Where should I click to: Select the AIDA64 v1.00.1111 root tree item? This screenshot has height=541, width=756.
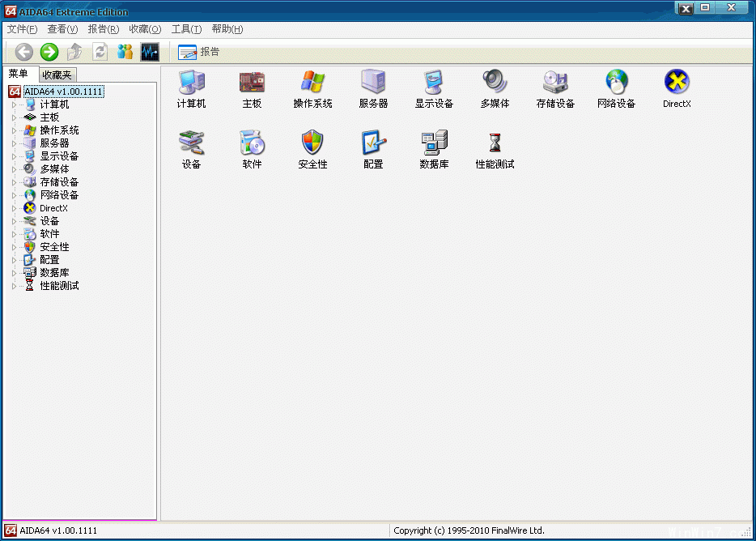tap(63, 92)
